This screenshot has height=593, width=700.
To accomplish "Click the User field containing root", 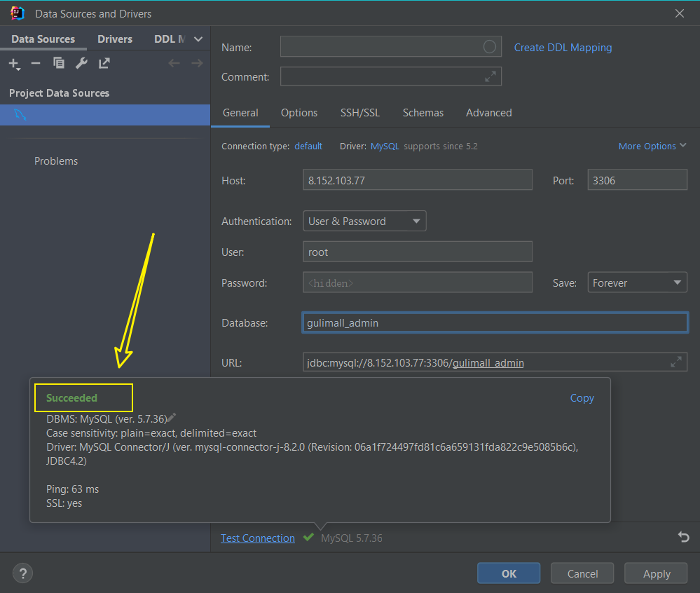I will [418, 252].
